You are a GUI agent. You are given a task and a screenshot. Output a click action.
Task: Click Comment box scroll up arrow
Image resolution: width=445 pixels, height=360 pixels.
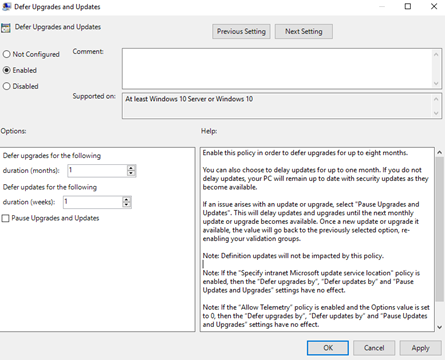[436, 54]
